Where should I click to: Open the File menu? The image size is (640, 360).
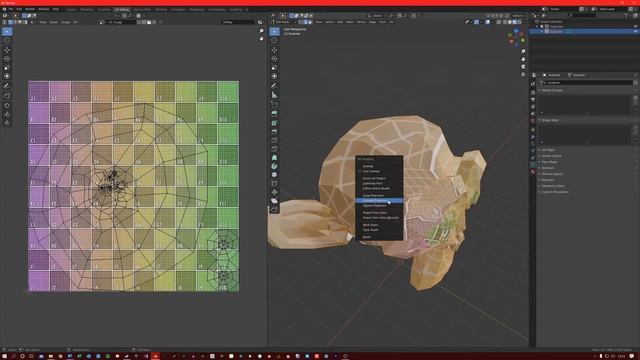pos(11,9)
